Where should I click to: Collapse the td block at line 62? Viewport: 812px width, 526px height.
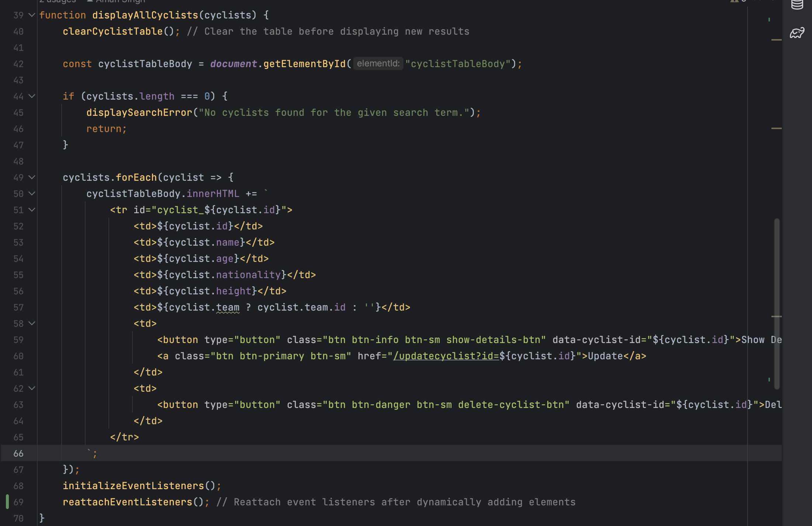pyautogui.click(x=32, y=388)
